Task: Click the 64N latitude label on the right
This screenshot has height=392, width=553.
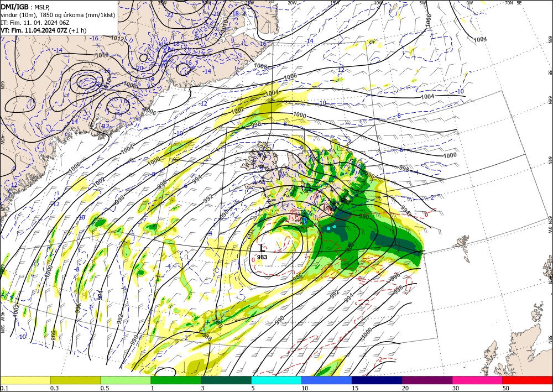Action: click(x=550, y=160)
